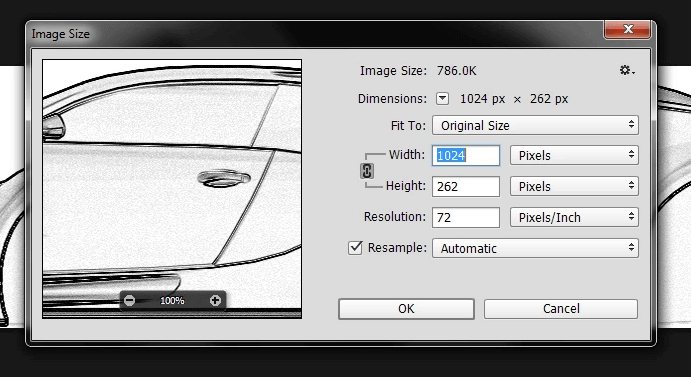Click the Dimensions: label

(392, 98)
